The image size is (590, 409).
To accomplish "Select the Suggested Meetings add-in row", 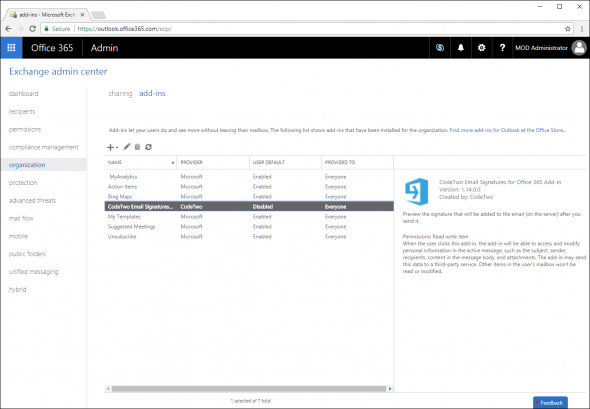I will [x=249, y=227].
